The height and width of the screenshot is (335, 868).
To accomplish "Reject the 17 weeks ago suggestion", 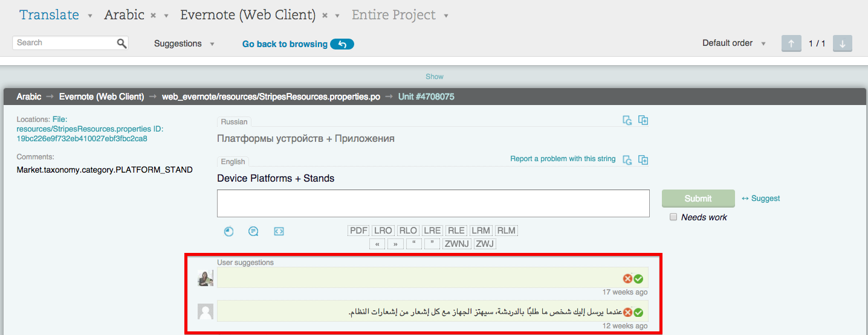I will tap(628, 279).
